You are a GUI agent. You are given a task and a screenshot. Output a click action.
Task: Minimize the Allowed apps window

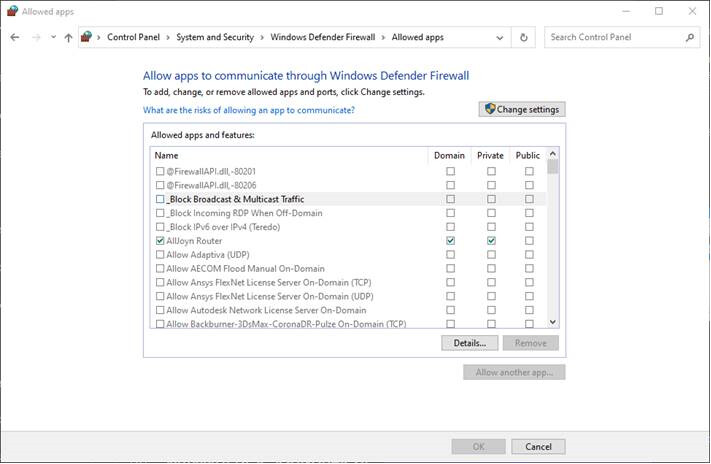pyautogui.click(x=626, y=11)
